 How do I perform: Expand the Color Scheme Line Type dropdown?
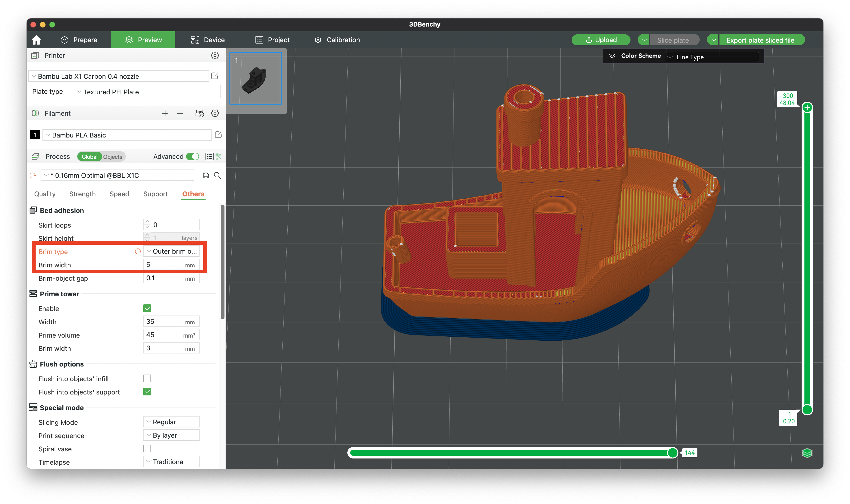click(712, 57)
